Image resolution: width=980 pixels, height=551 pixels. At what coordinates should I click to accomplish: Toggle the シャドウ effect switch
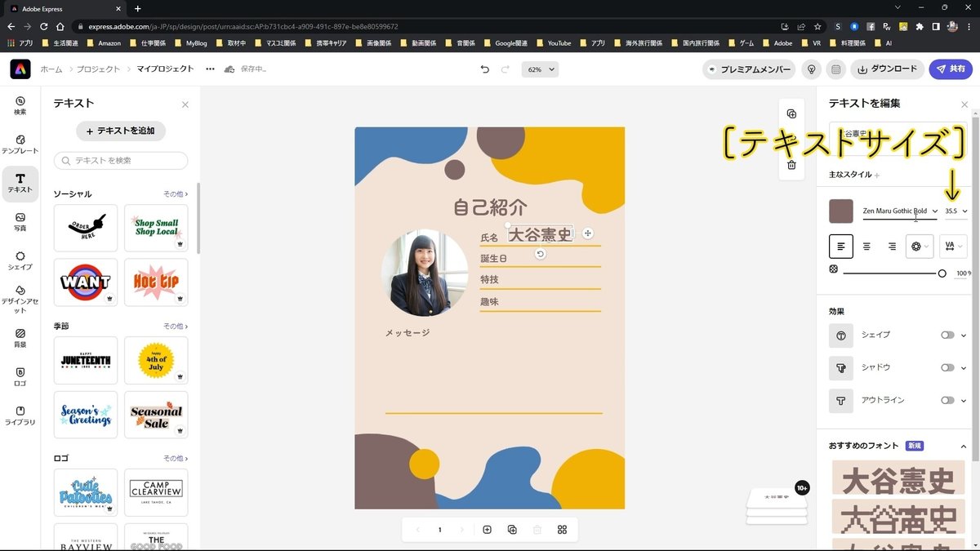coord(947,368)
